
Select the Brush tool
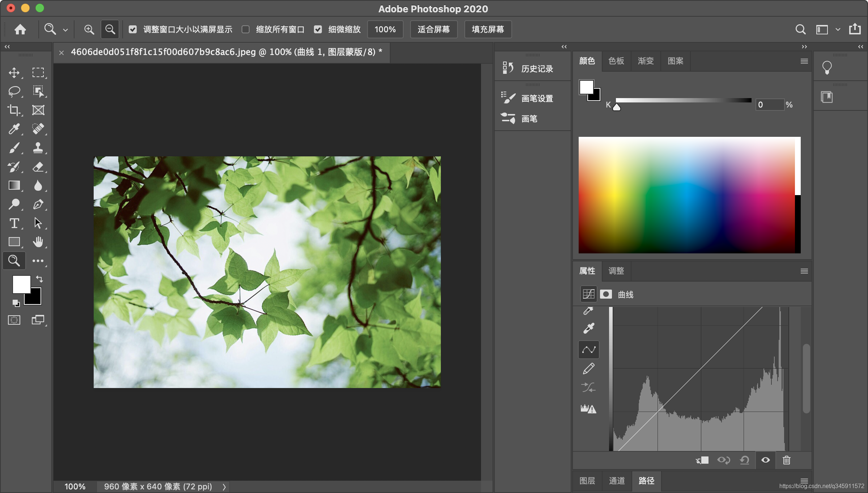pyautogui.click(x=14, y=148)
